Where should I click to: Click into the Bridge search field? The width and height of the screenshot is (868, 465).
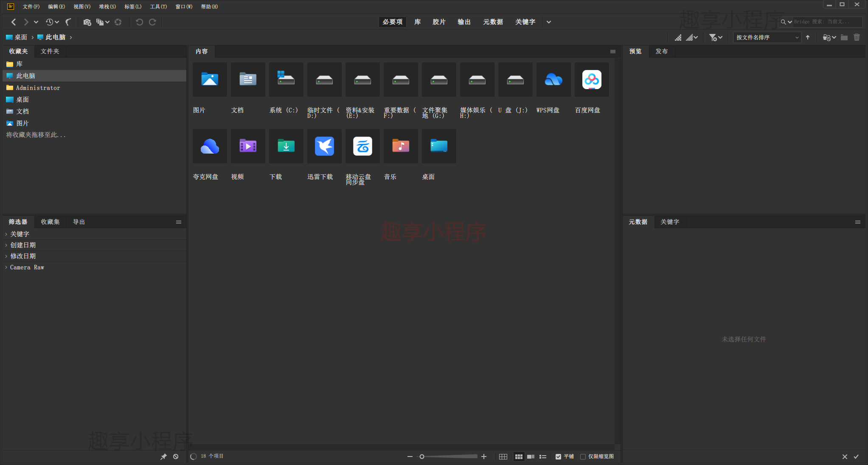[827, 22]
